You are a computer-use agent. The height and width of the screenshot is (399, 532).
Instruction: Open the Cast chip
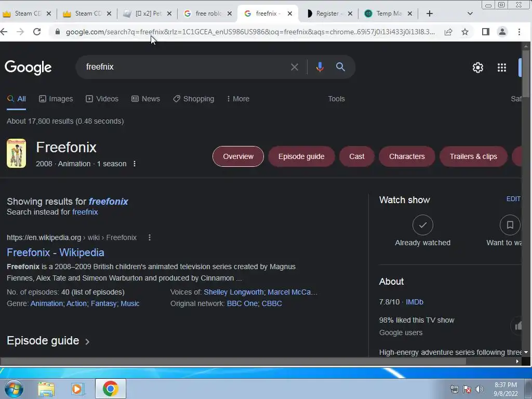[356, 156]
